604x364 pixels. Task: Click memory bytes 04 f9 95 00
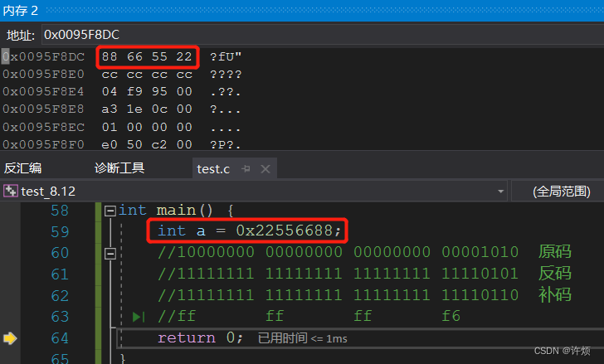tap(147, 91)
